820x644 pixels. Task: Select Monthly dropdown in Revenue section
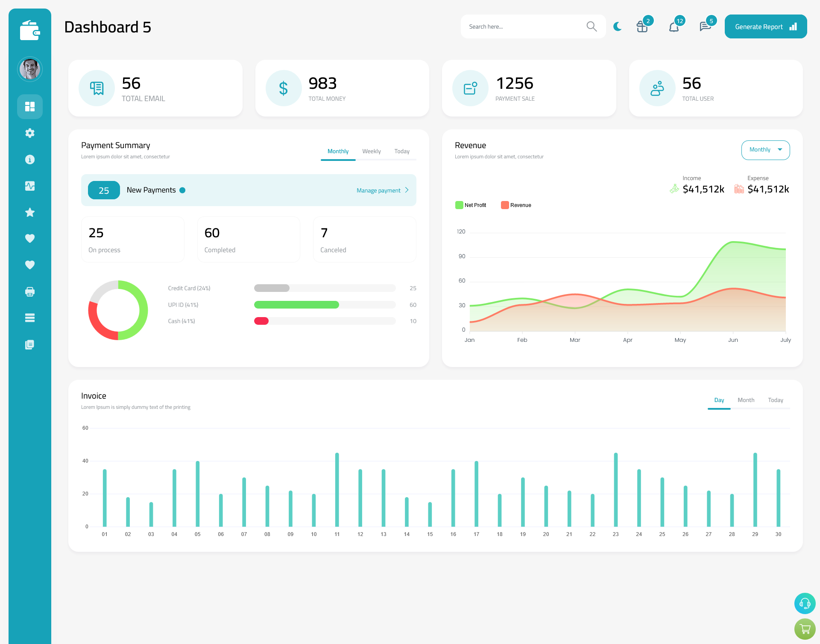coord(765,149)
